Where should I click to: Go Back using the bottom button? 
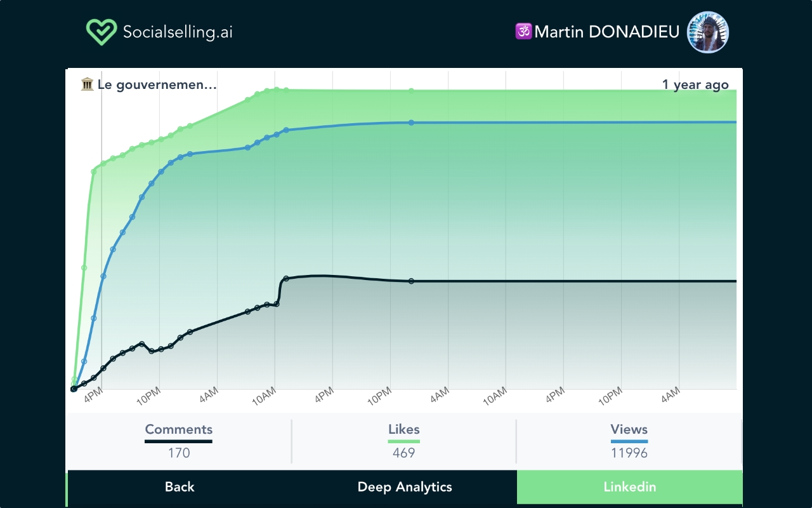[x=180, y=487]
